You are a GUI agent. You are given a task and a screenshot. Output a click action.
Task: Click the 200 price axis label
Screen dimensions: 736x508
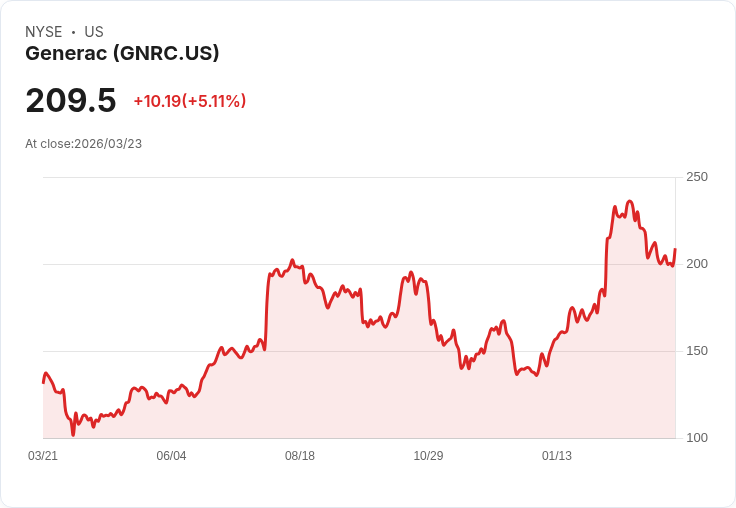click(x=697, y=264)
